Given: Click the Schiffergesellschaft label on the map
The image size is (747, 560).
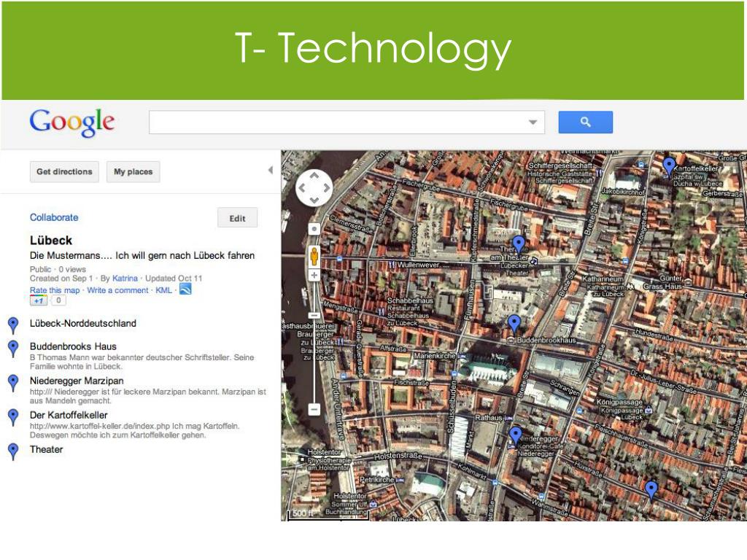Looking at the screenshot, I should (x=560, y=166).
